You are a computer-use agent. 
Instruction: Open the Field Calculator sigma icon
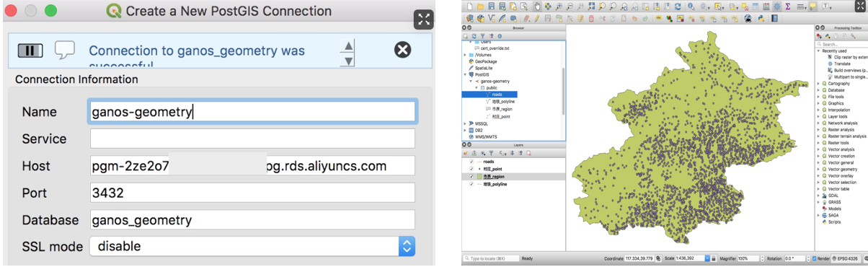pyautogui.click(x=787, y=6)
